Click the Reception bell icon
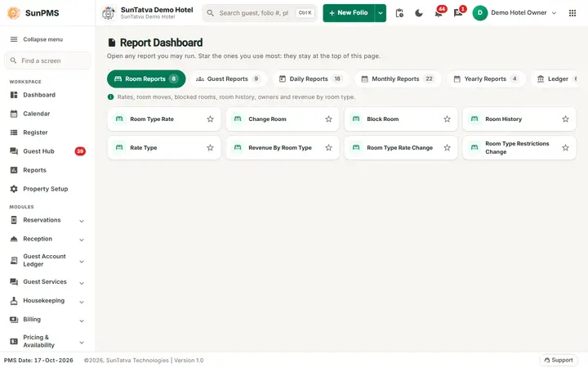Image resolution: width=588 pixels, height=368 pixels. coord(14,239)
